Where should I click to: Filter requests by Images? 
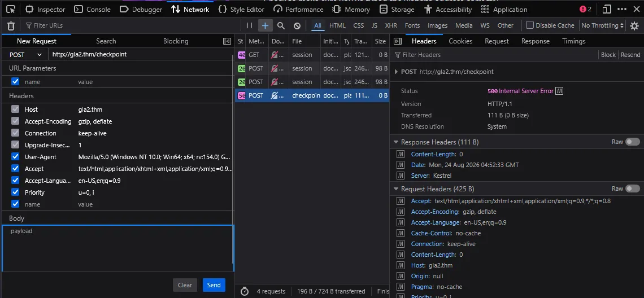pos(437,25)
